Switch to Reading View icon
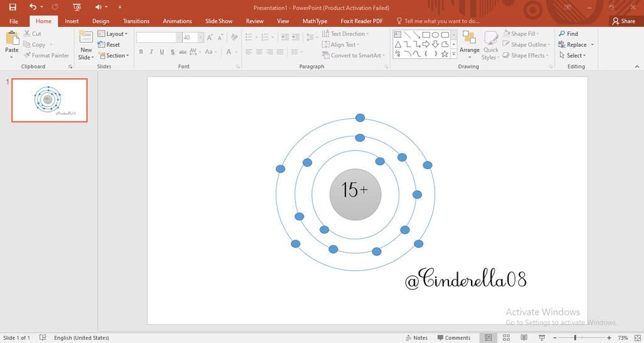 (524, 338)
